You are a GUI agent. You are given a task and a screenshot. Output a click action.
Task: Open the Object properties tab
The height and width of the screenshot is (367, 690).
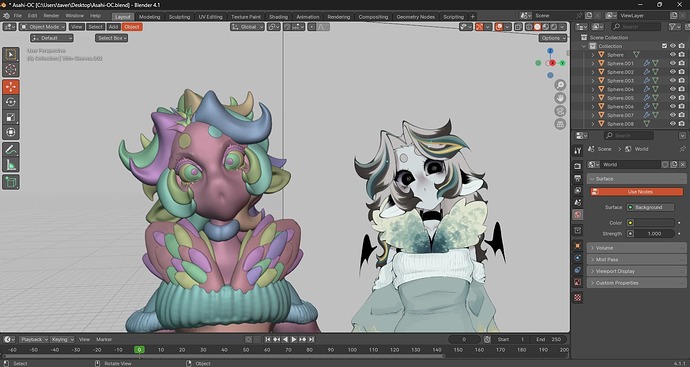578,246
